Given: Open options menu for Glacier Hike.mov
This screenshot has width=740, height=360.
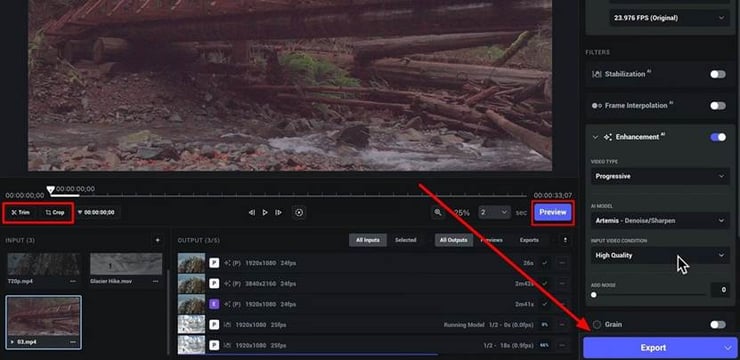Looking at the screenshot, I should click(155, 281).
